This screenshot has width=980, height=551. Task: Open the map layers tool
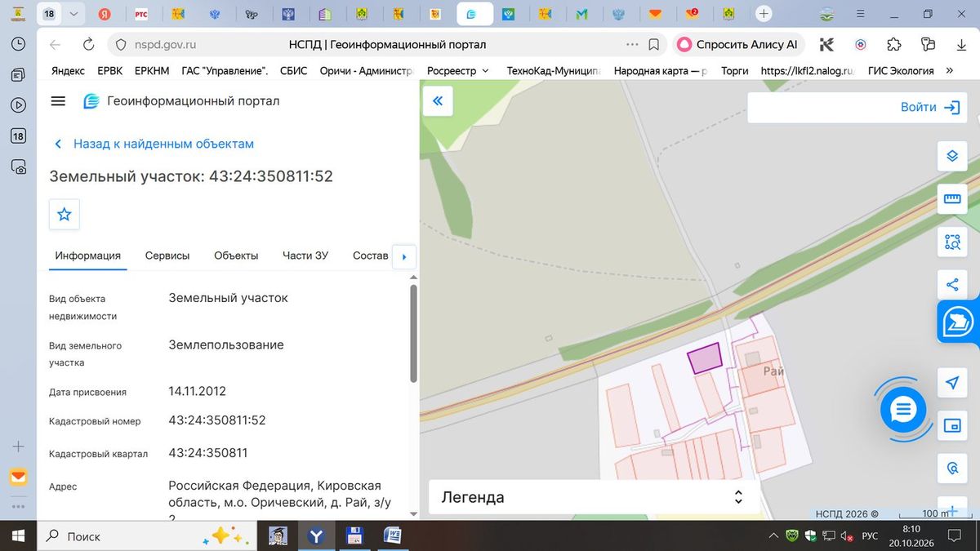pos(952,156)
